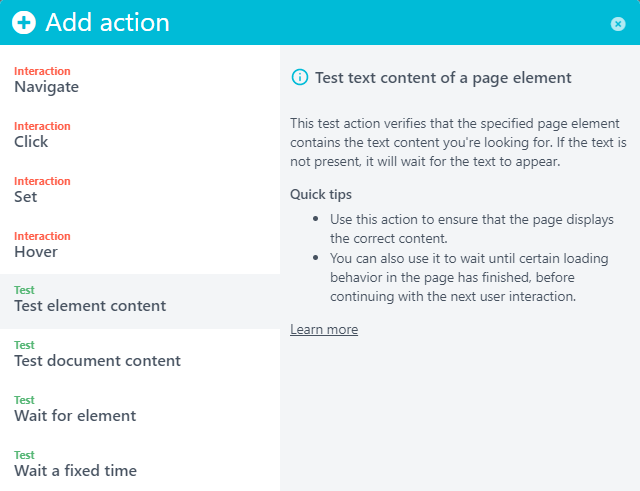
Task: Pick the Hover interaction action
Action: pos(36,252)
